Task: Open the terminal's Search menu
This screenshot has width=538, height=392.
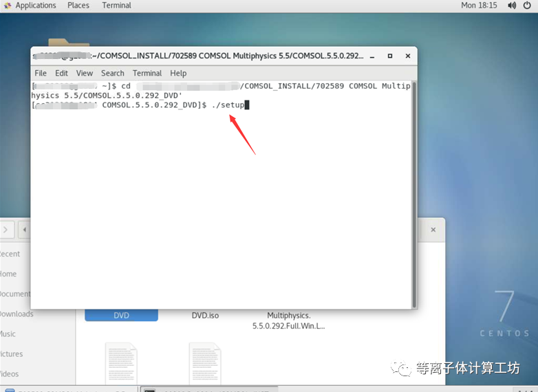Action: [113, 73]
